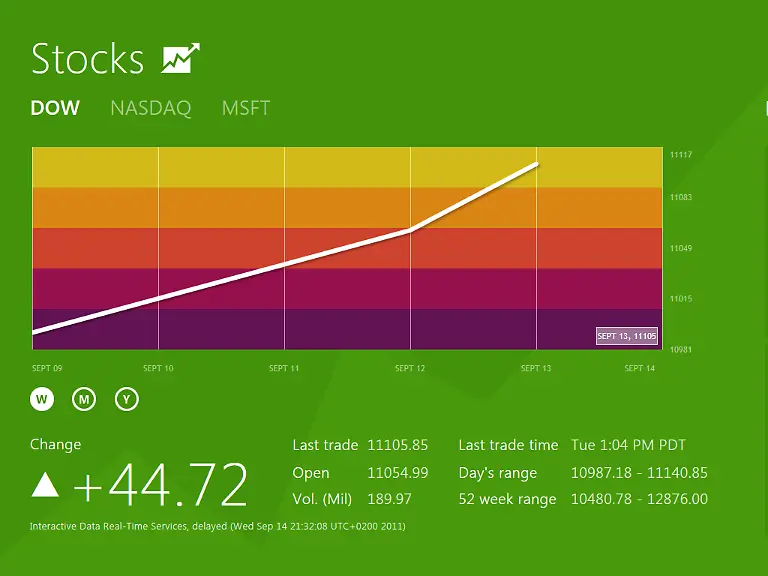The image size is (768, 576).
Task: Click the Day's range label
Action: pyautogui.click(x=498, y=473)
